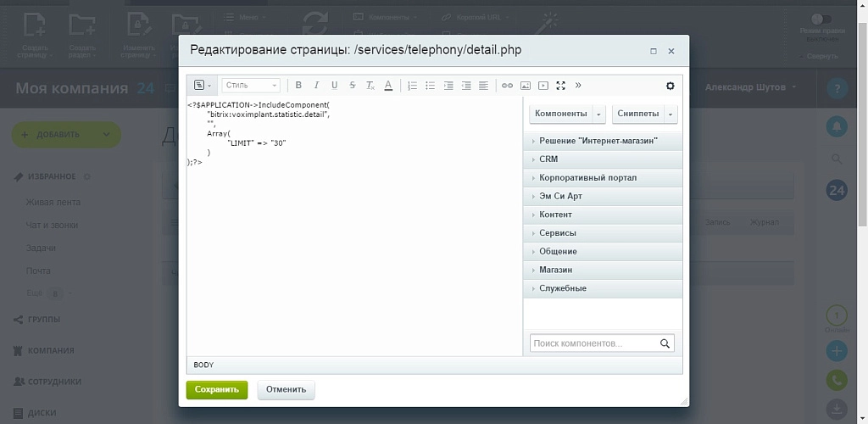Toggle the Режим правки edit mode switch
Viewport: 868px width, 424px height.
(821, 20)
